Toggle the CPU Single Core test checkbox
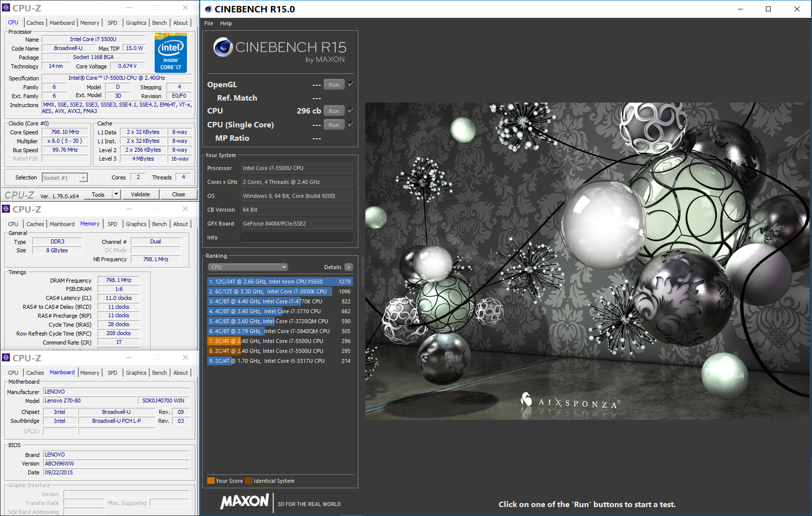This screenshot has height=516, width=812. [350, 124]
